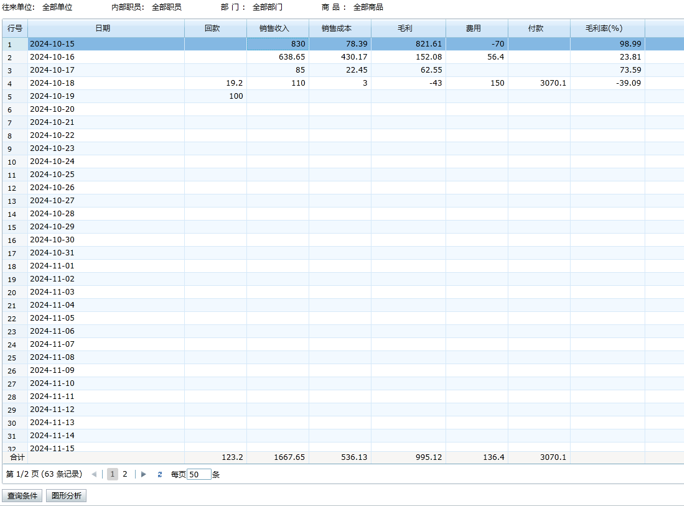Open the 查询条件 query conditions button

pos(23,496)
